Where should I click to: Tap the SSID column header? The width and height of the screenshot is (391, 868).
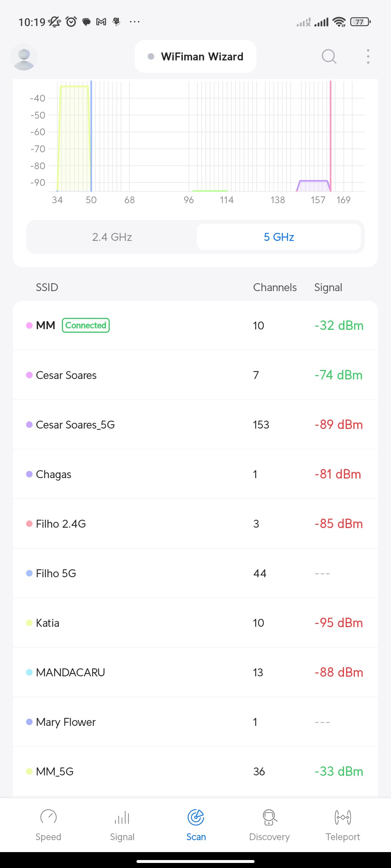coord(47,288)
